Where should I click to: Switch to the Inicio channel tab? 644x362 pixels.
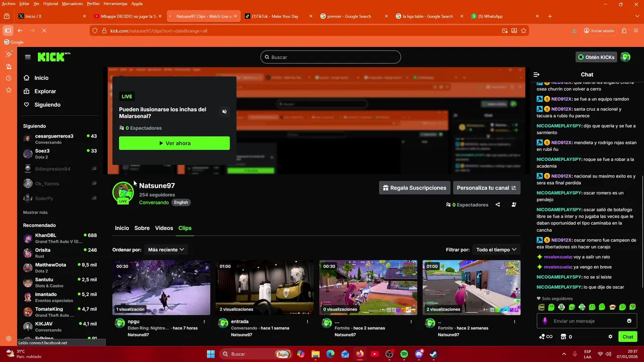[x=122, y=228]
